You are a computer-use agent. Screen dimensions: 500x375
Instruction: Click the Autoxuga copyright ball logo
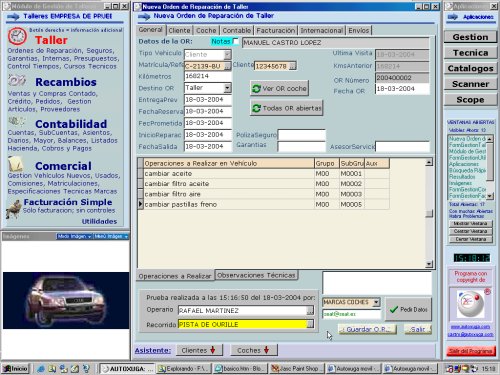click(x=470, y=304)
